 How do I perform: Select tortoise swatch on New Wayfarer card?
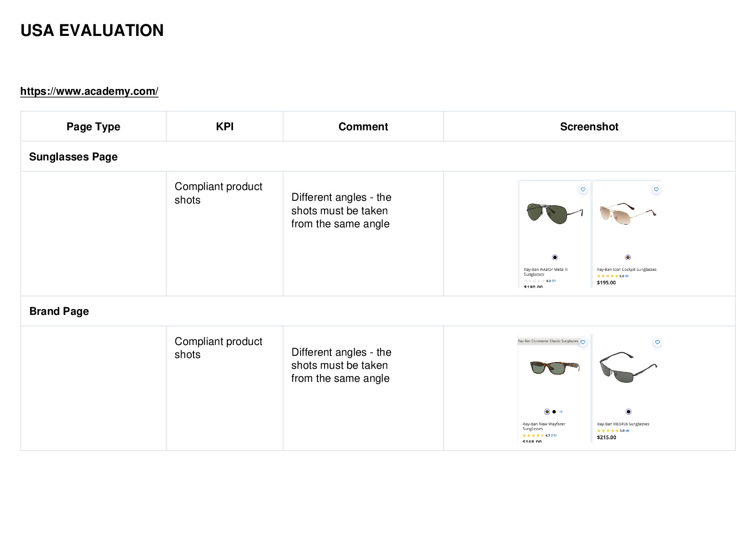547,412
